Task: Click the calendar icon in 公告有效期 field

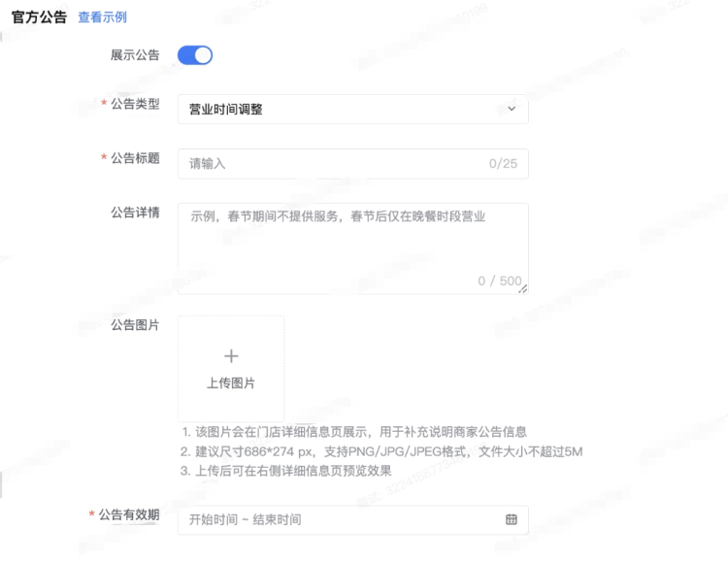Action: (512, 519)
